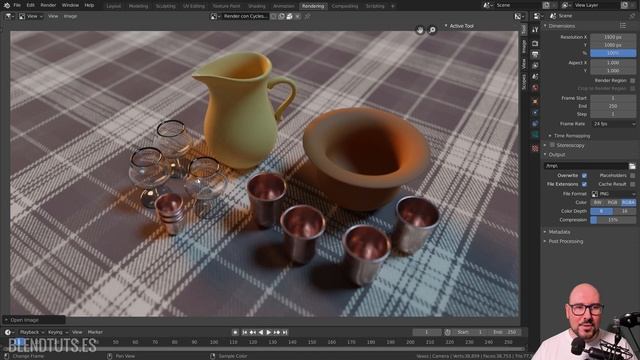Unlink the image with X icon
640x360 pixels.
[298, 16]
